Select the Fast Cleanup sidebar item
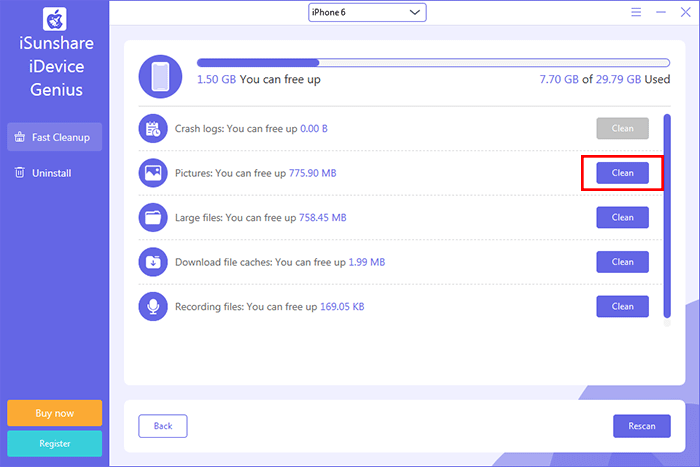This screenshot has height=467, width=700. (x=54, y=137)
